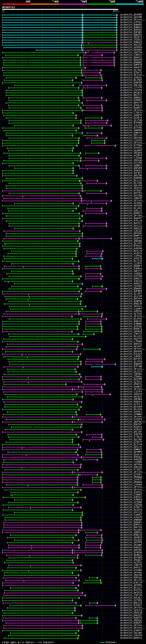This screenshot has height=644, width=146.
Task: Click UniRef100_B1XP42 hit label
Action: point(131,319)
